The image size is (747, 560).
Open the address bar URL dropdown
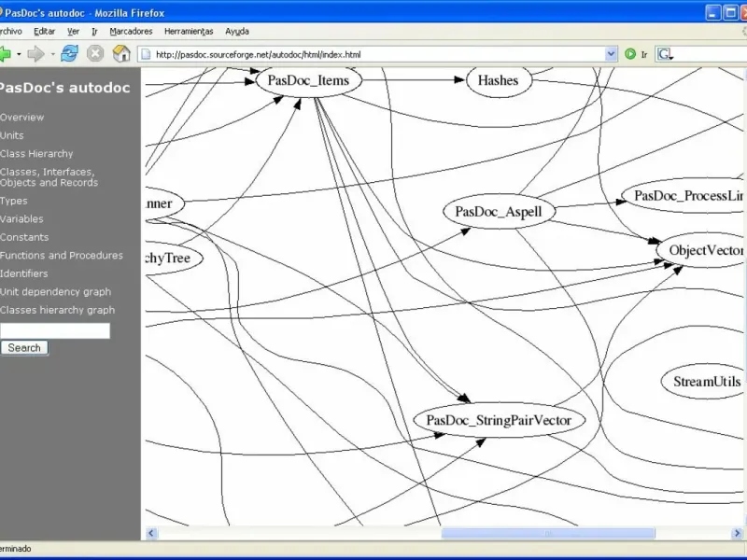pos(611,54)
